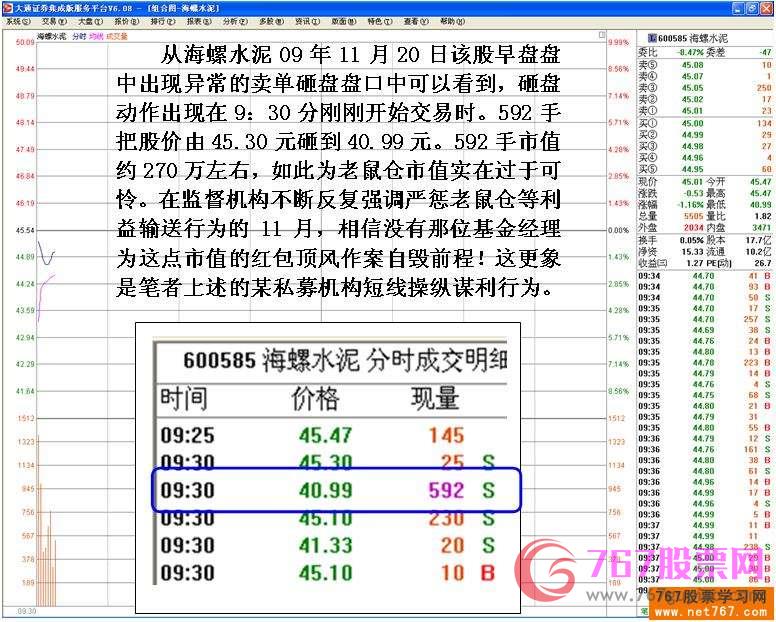The width and height of the screenshot is (776, 622).
Task: Click the PE(动) value 26.7
Action: coord(763,263)
